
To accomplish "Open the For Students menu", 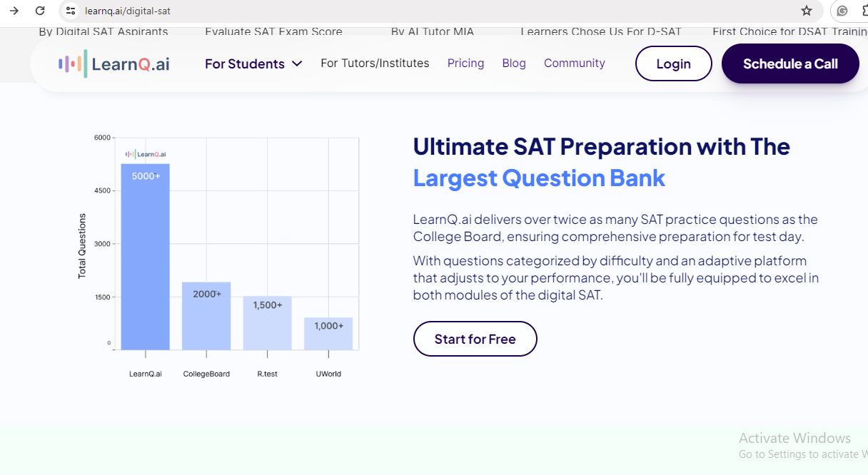I will coord(253,63).
